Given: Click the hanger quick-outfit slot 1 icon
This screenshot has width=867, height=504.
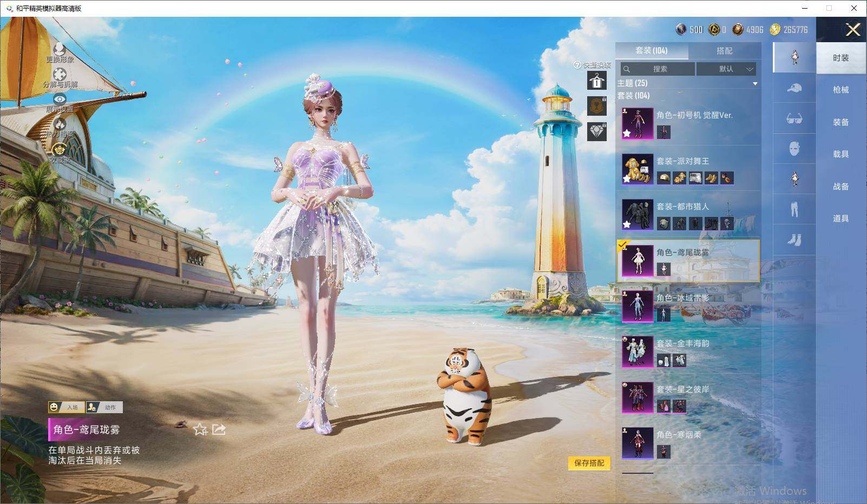Looking at the screenshot, I should (597, 81).
